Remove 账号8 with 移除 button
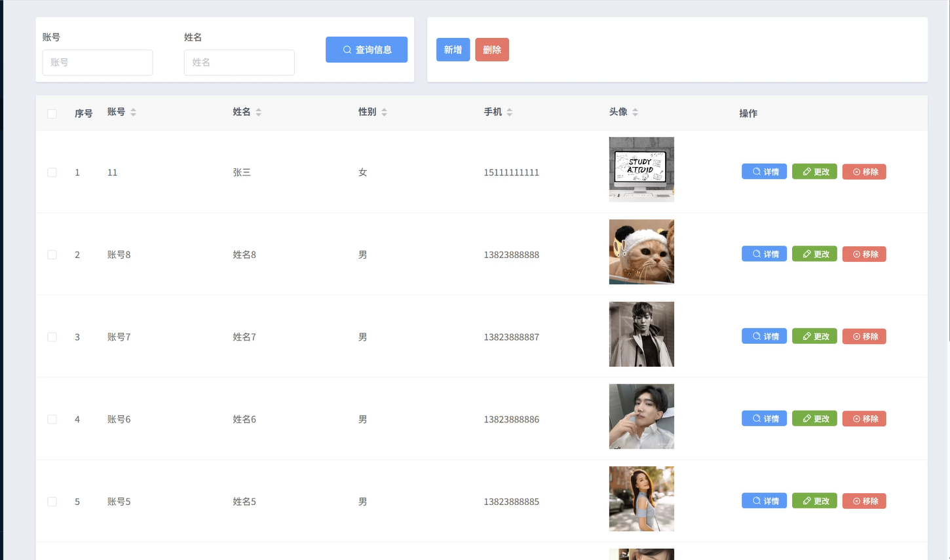Screen dimensions: 950x560 click(864, 254)
